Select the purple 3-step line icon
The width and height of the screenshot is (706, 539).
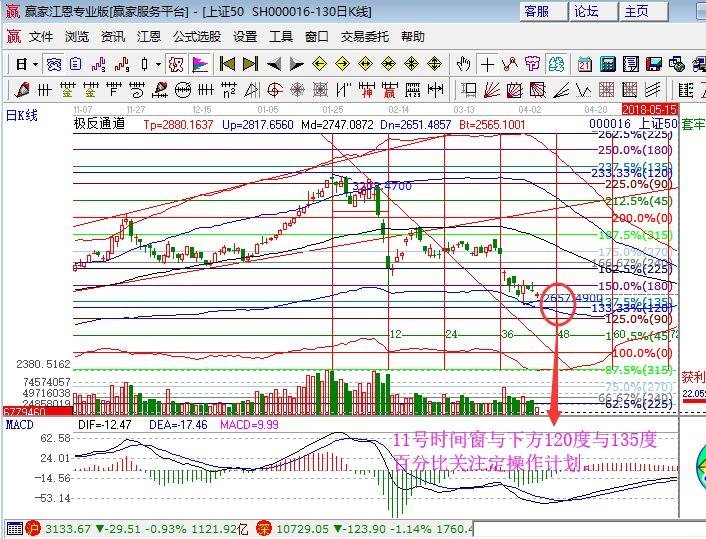click(x=99, y=65)
